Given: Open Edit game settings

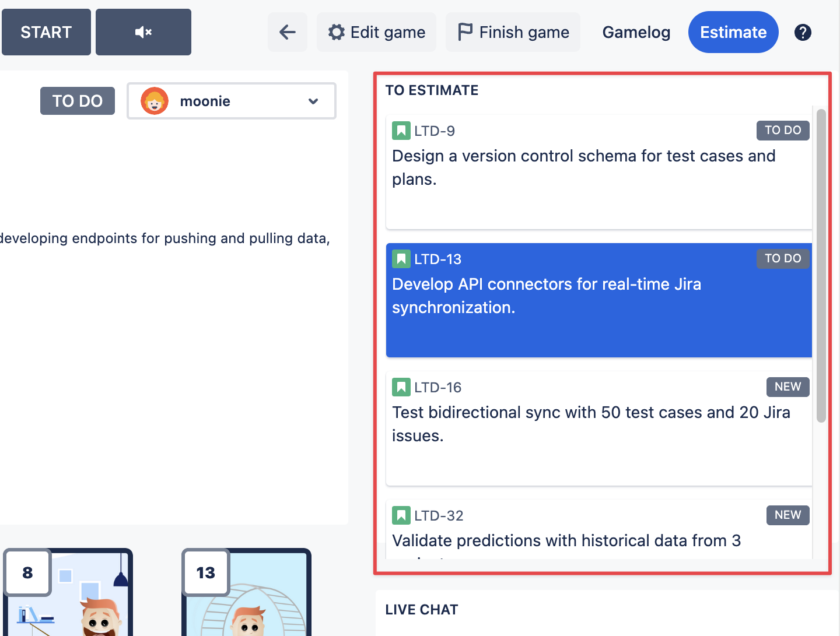Looking at the screenshot, I should pos(376,32).
